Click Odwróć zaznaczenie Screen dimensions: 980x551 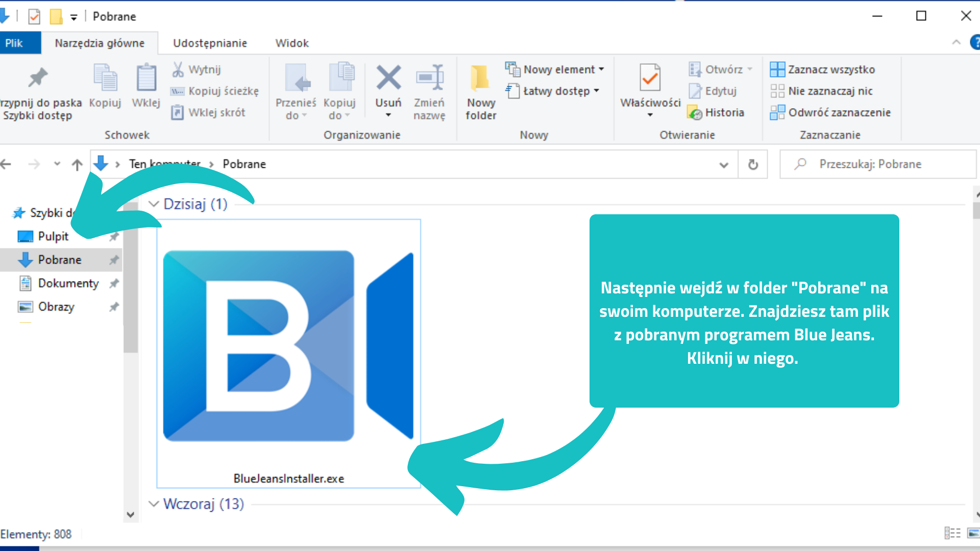[x=830, y=112]
